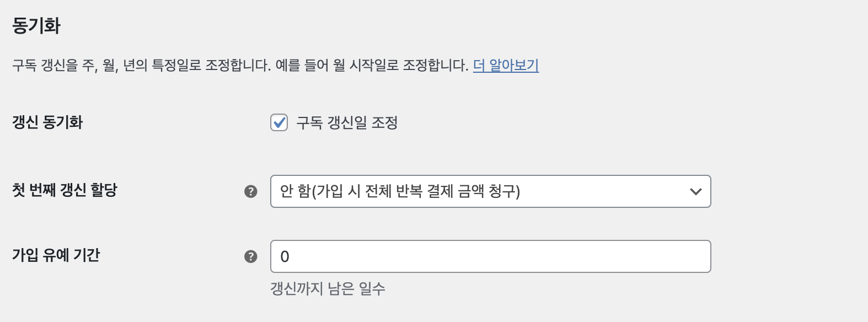Click the 갱신까지 남은 일수 helper text
Image resolution: width=868 pixels, height=322 pixels.
coord(328,288)
